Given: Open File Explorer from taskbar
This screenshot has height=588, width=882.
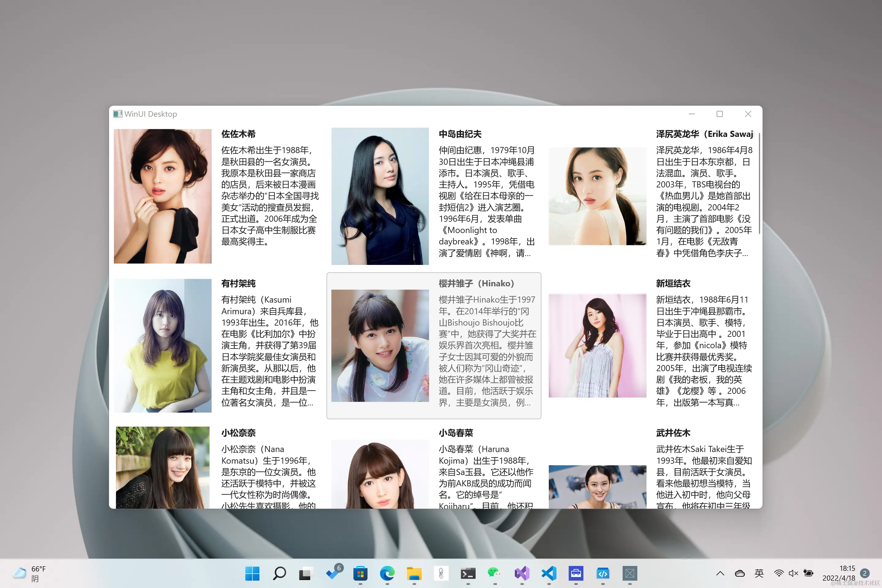Looking at the screenshot, I should 414,573.
